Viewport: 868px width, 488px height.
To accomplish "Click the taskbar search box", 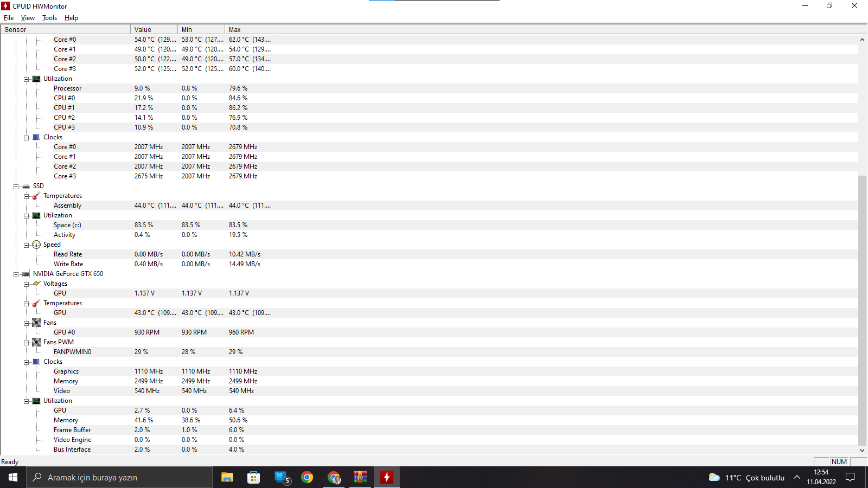I will click(x=119, y=477).
